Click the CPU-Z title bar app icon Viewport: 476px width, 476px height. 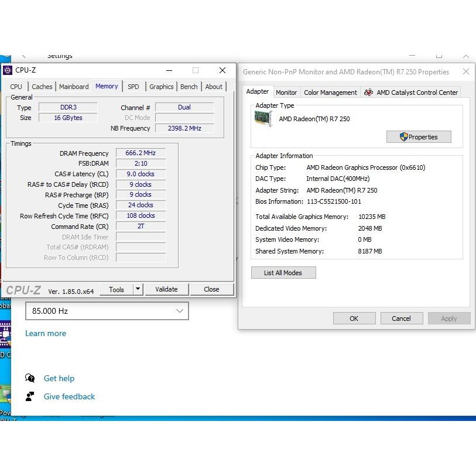click(x=8, y=70)
